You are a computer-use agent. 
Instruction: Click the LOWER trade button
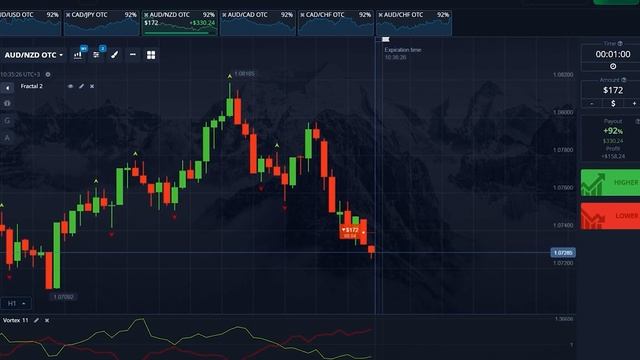pyautogui.click(x=610, y=216)
